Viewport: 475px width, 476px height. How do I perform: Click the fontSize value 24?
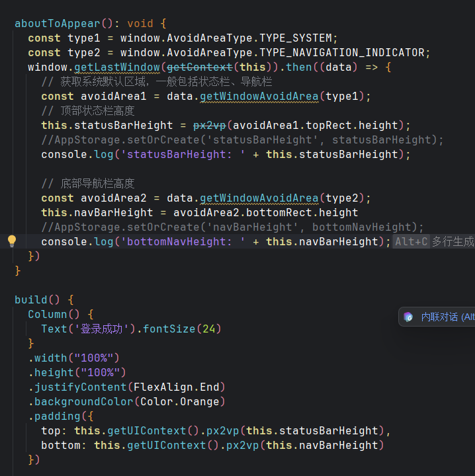tap(208, 329)
